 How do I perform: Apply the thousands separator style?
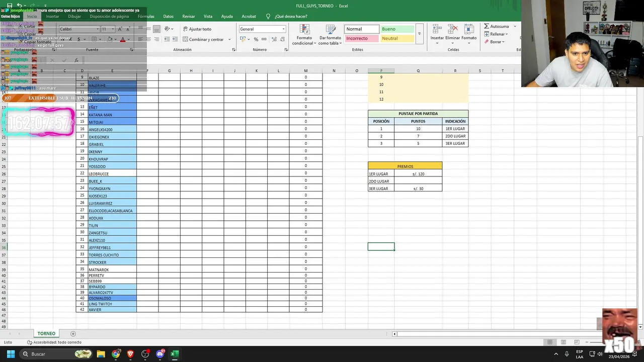(264, 39)
